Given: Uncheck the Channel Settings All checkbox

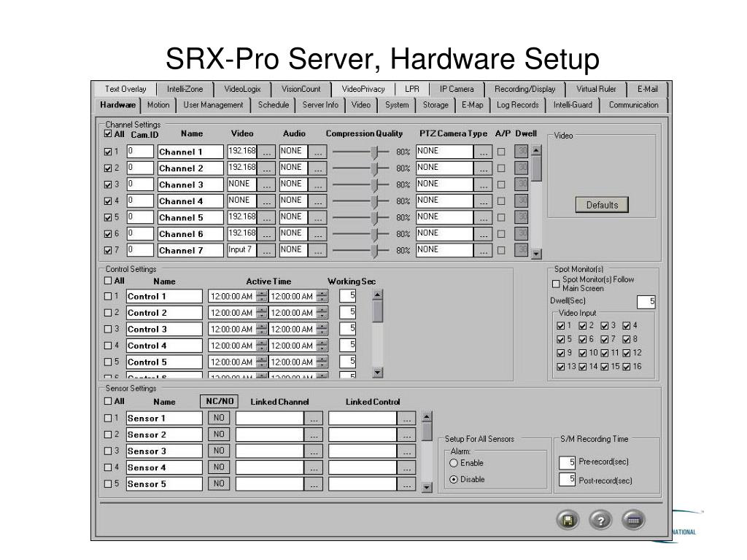Looking at the screenshot, I should (108, 134).
